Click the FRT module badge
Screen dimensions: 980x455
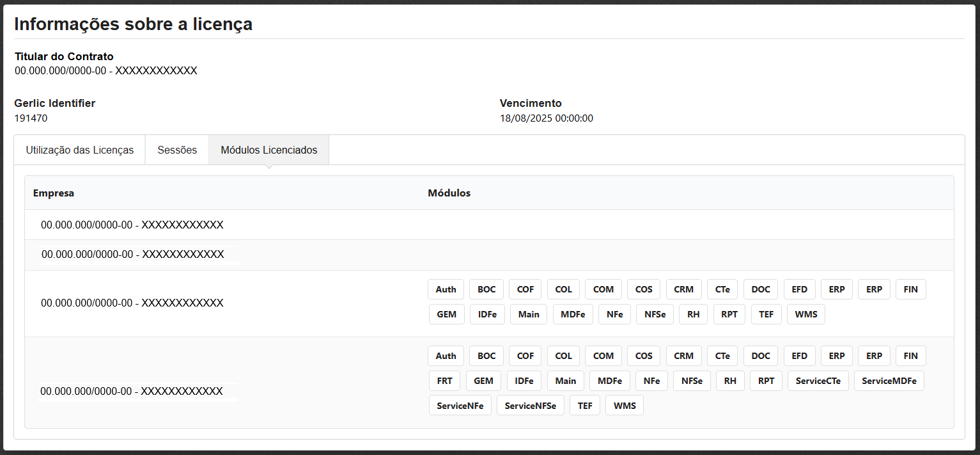pos(444,381)
